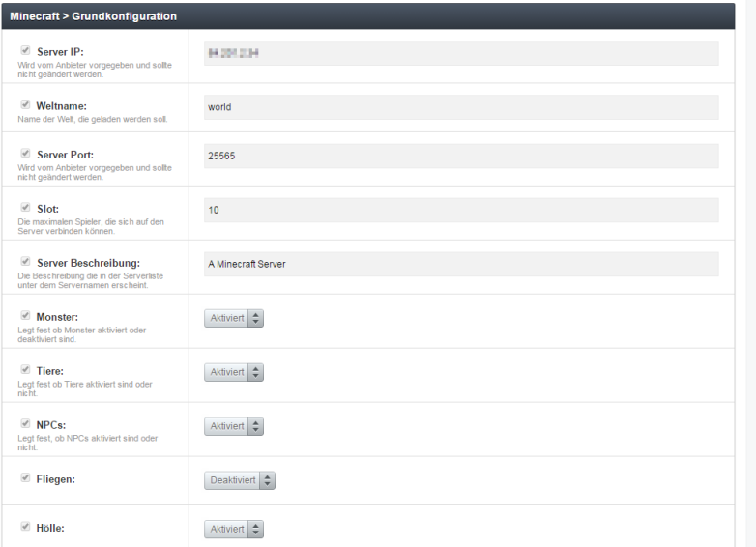Click the Slot field showing 10
The width and height of the screenshot is (756, 547).
461,210
